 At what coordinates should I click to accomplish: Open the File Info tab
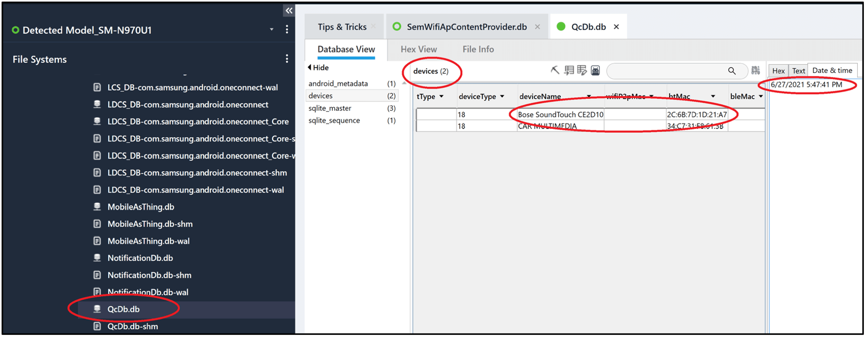tap(478, 49)
